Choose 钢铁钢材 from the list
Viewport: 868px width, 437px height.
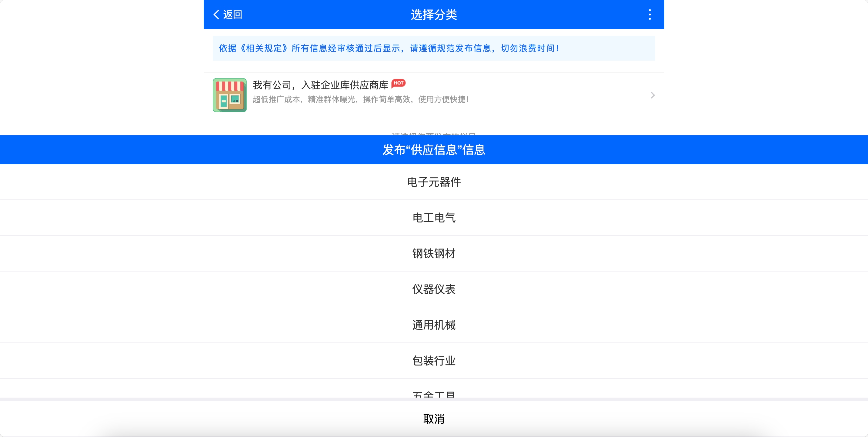tap(434, 253)
